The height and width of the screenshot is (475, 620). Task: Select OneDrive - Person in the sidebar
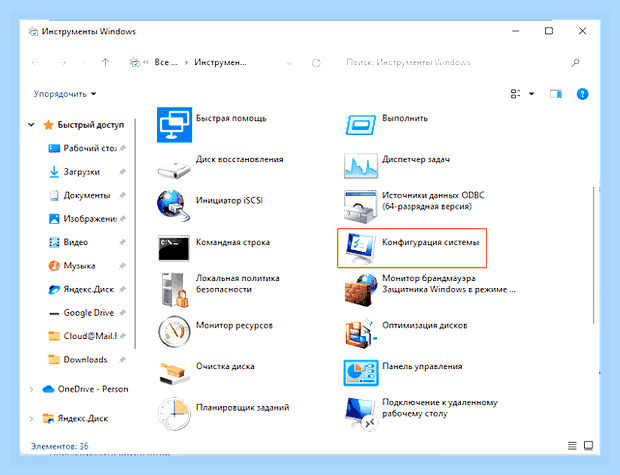coord(85,389)
